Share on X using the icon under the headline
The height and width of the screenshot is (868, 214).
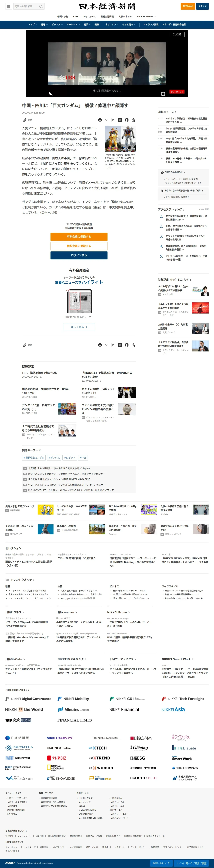tap(120, 120)
